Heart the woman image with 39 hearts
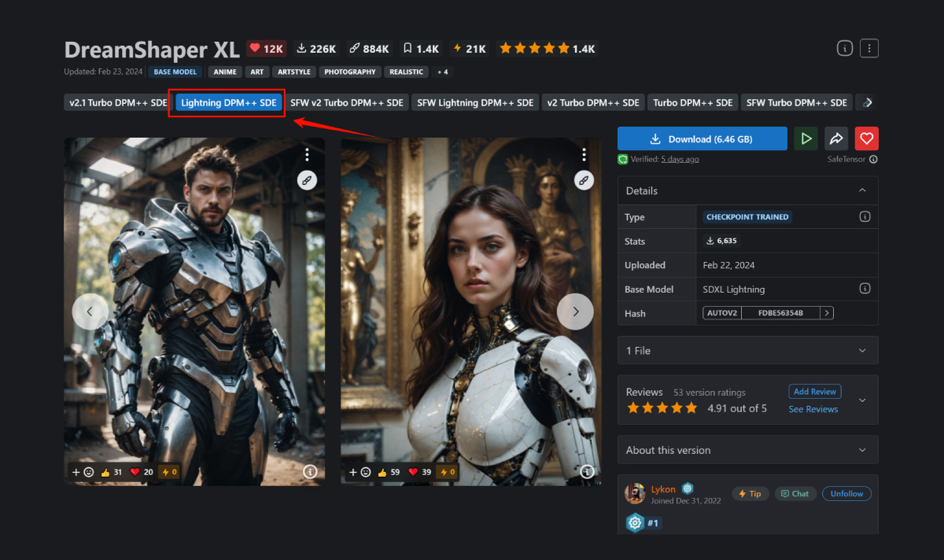The width and height of the screenshot is (944, 560). (x=419, y=472)
